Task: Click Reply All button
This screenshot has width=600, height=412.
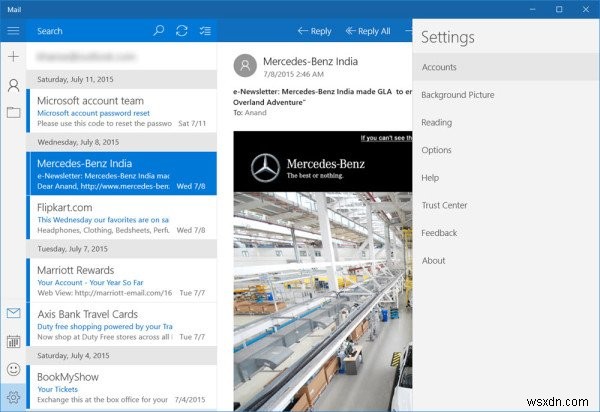Action: 368,31
